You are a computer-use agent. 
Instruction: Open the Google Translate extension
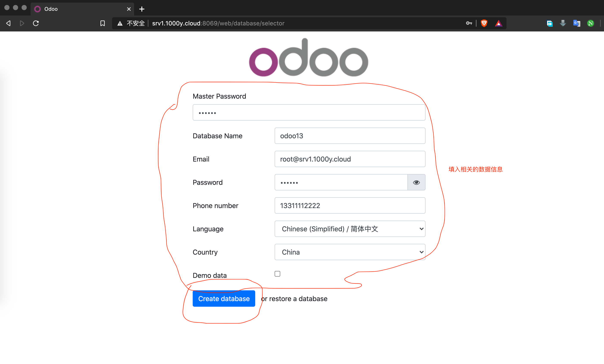(577, 23)
